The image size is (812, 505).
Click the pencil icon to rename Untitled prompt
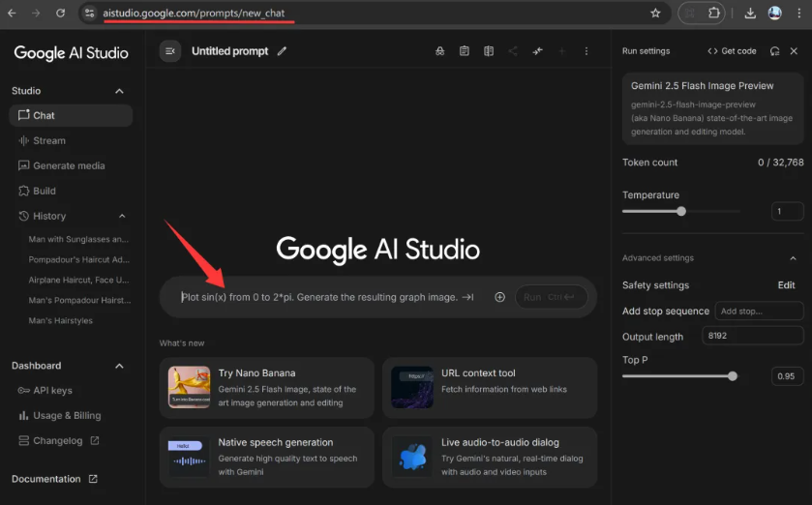coord(283,51)
